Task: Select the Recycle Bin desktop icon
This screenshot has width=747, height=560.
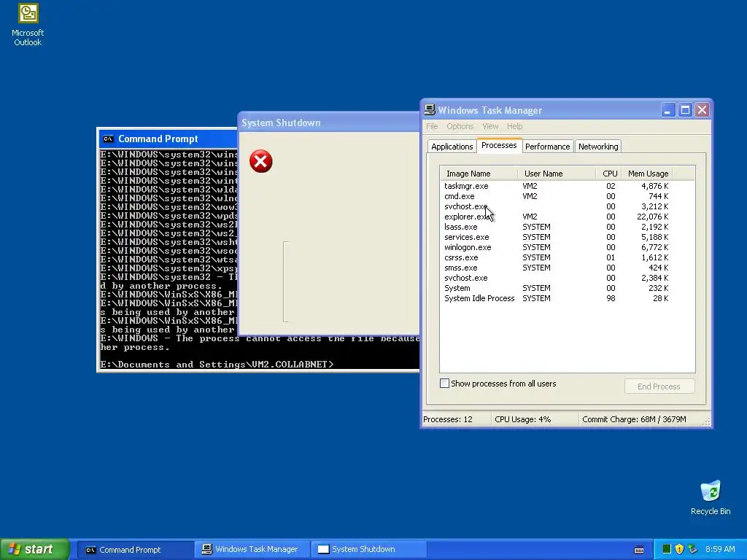Action: tap(711, 498)
